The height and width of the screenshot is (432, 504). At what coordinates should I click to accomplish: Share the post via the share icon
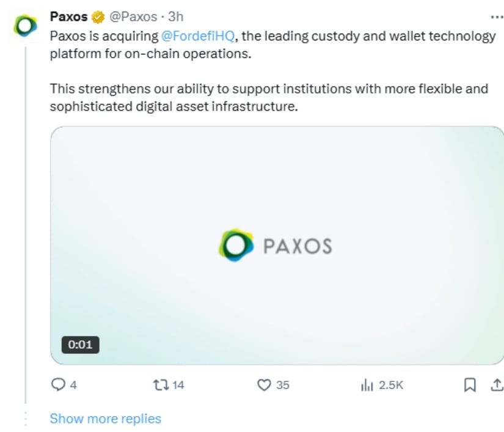pyautogui.click(x=496, y=385)
